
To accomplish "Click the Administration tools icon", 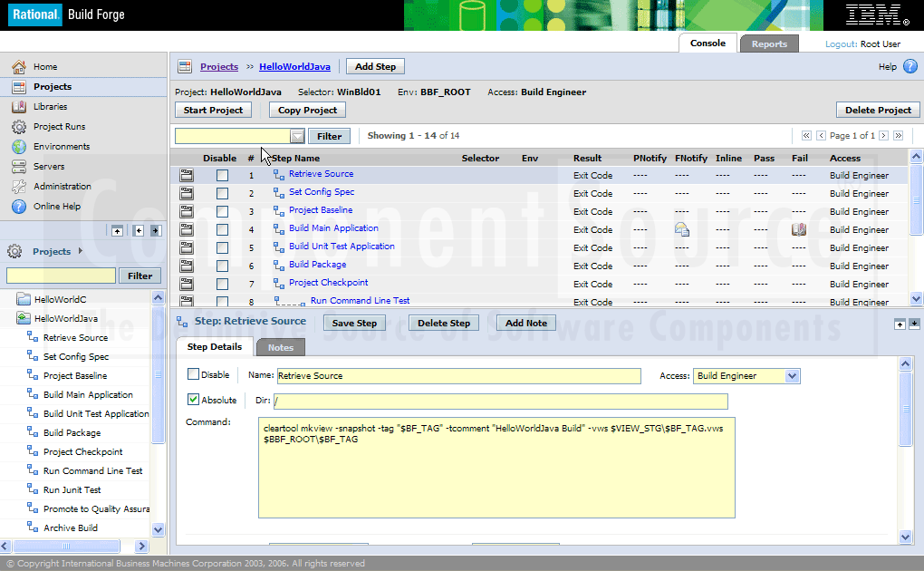I will coord(19,187).
